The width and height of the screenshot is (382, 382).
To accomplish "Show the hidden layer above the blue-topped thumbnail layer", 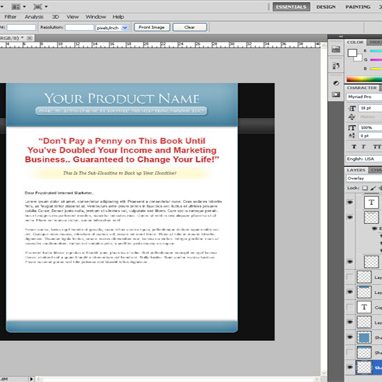I will coord(350,277).
